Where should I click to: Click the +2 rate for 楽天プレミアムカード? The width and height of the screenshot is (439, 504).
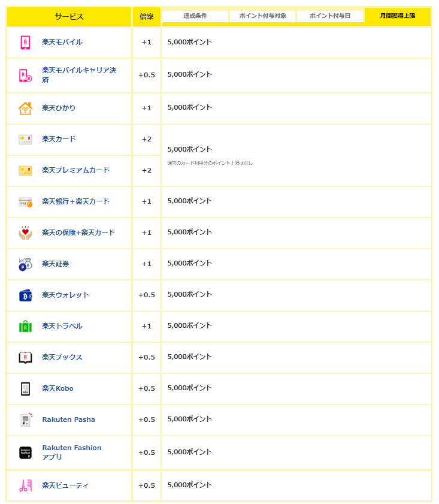[147, 170]
